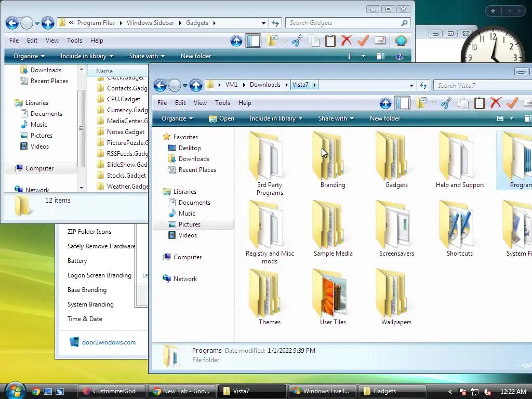Toggle navigation pane icon in Gadgets toolbar

pos(253,41)
